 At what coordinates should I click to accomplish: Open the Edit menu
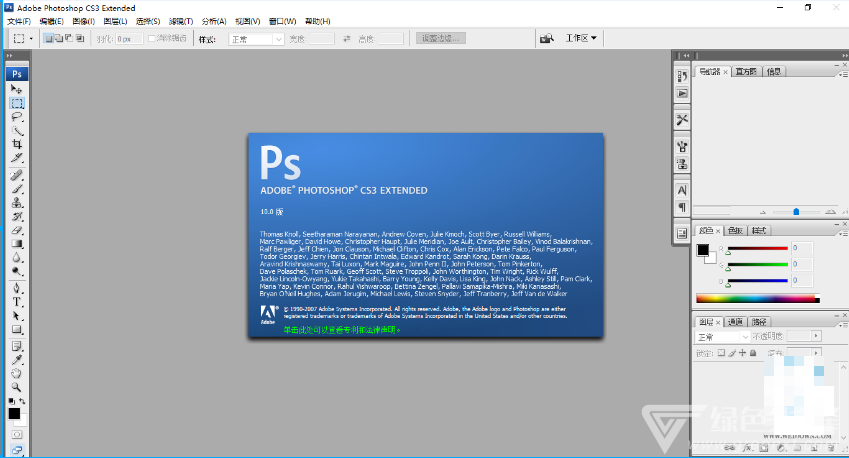tap(51, 21)
